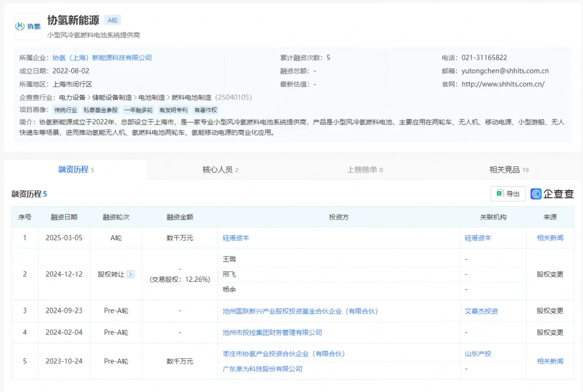The width and height of the screenshot is (583, 392).
Task: Click the website http://www.shhits.com.cn/
Action: 503,84
